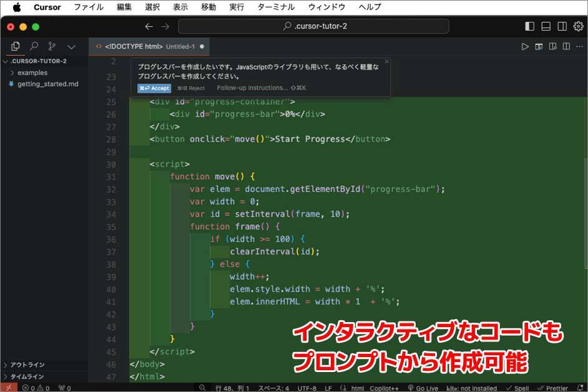
Task: Click the split editor icon
Action: pyautogui.click(x=566, y=46)
